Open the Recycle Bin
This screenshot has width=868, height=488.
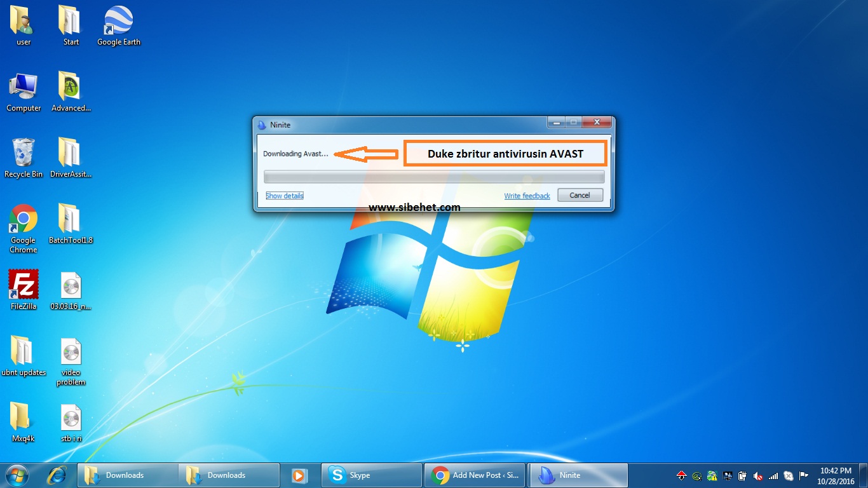point(24,158)
